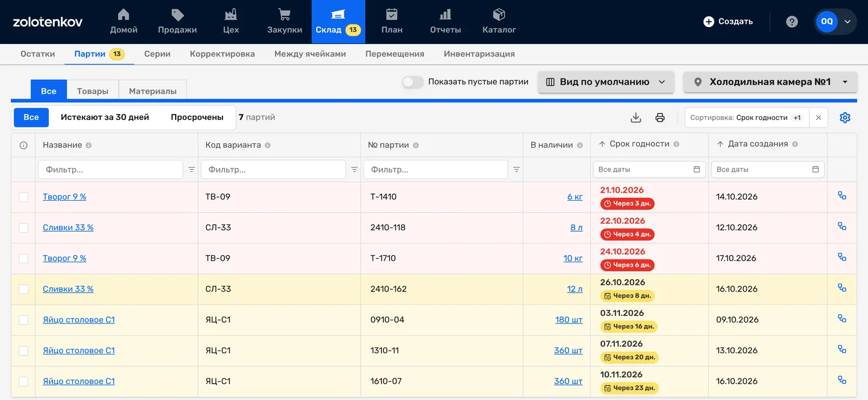Sort by the Срок годности column header
868x400 pixels.
[x=639, y=144]
